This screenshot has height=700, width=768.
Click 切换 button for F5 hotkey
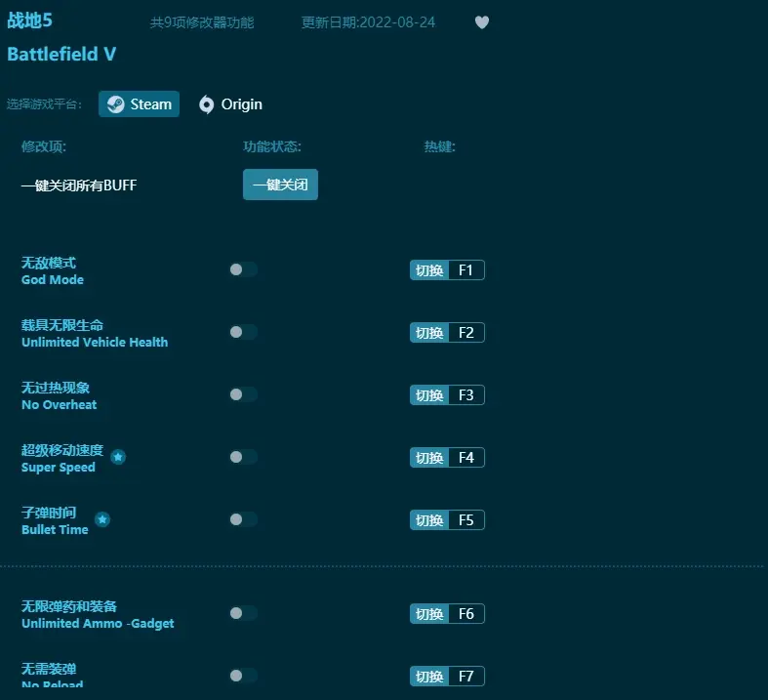coord(429,520)
